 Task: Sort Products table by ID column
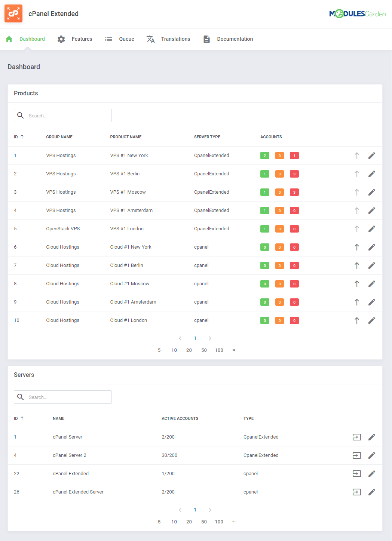[x=19, y=137]
